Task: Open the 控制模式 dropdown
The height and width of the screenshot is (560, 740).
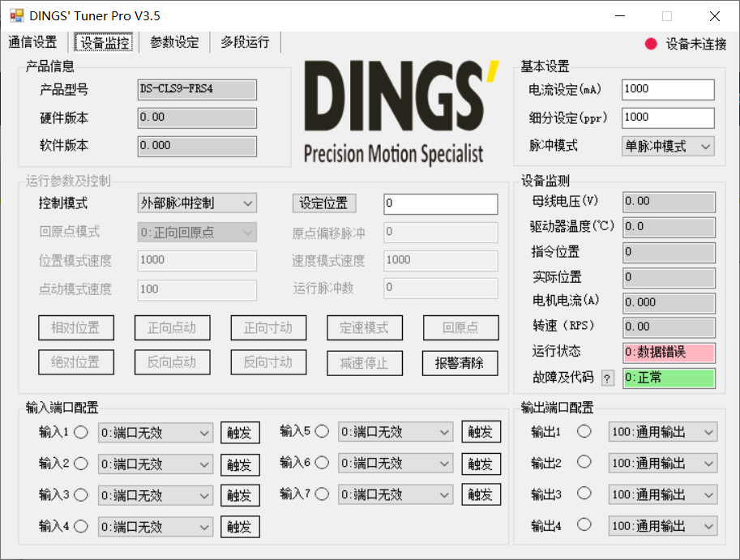Action: 197,203
